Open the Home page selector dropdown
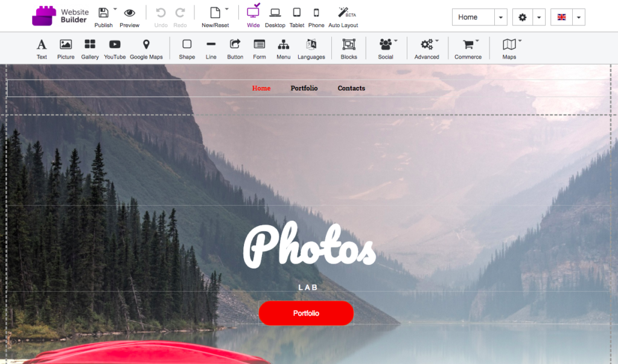Image resolution: width=618 pixels, height=364 pixels. tap(500, 18)
